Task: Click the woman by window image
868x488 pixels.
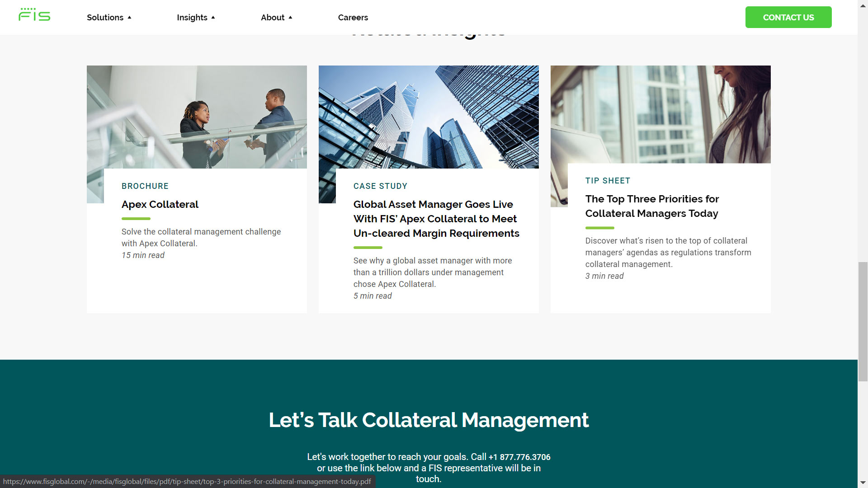Action: point(660,114)
